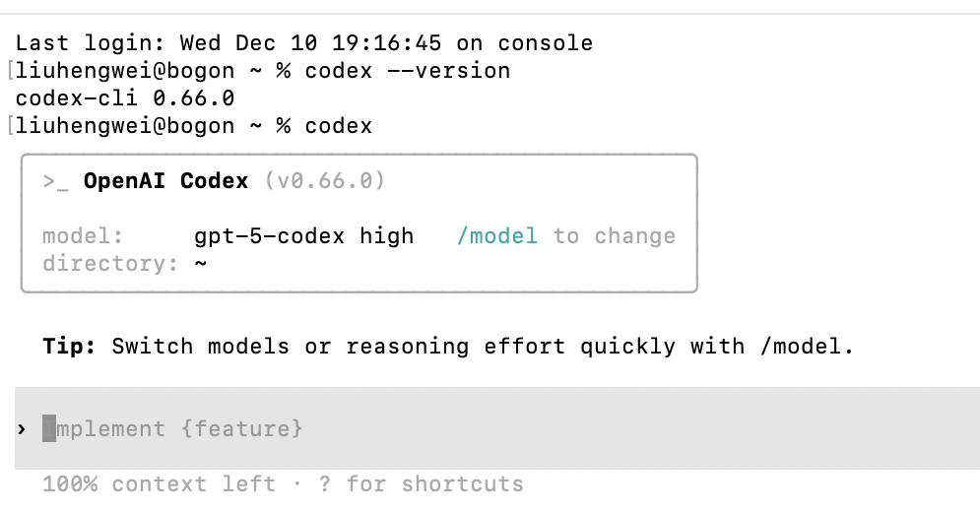Click the gray block cursor in the input
The height and width of the screenshot is (513, 980).
[x=49, y=429]
